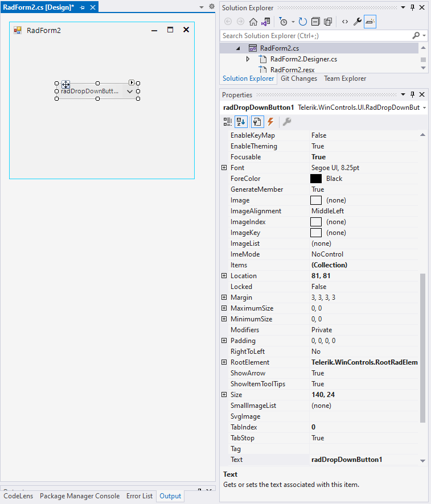Click the Properties grid scroll-down arrow

(x=422, y=461)
